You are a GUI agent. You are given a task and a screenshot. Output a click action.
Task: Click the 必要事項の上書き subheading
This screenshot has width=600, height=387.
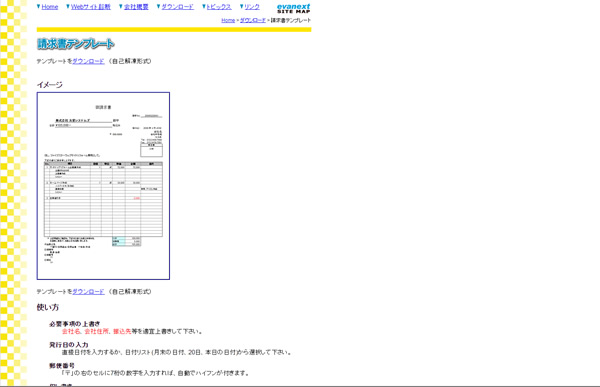(75, 324)
